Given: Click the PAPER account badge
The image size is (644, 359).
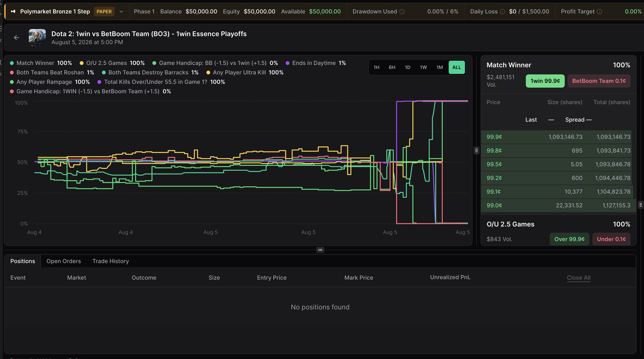Looking at the screenshot, I should tap(104, 12).
